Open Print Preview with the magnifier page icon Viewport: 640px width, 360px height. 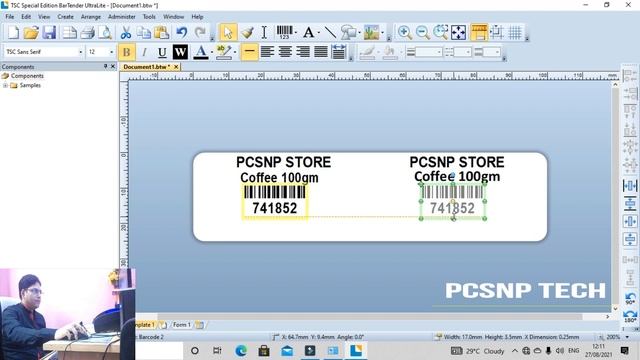[x=105, y=33]
